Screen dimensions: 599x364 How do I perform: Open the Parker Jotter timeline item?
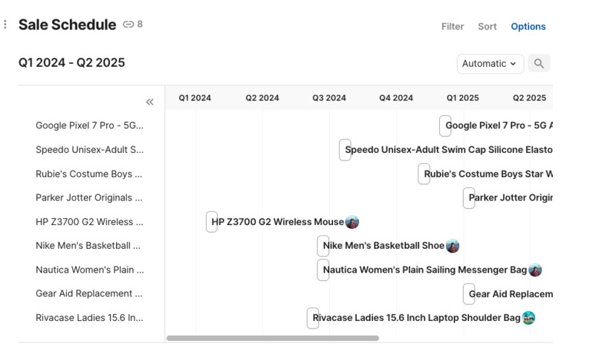(508, 198)
